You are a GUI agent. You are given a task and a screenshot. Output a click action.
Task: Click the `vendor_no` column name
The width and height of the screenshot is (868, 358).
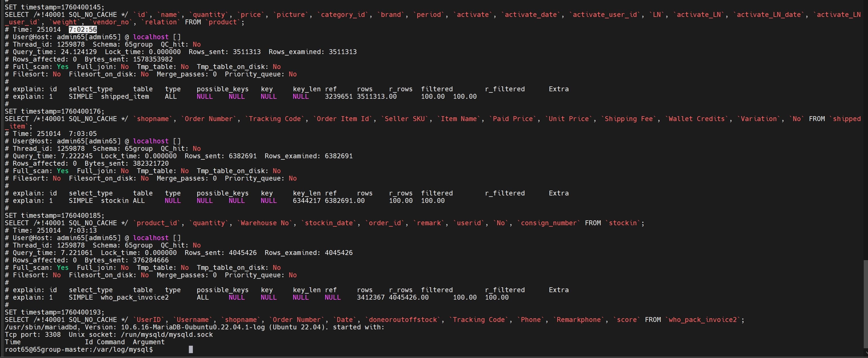[x=111, y=22]
